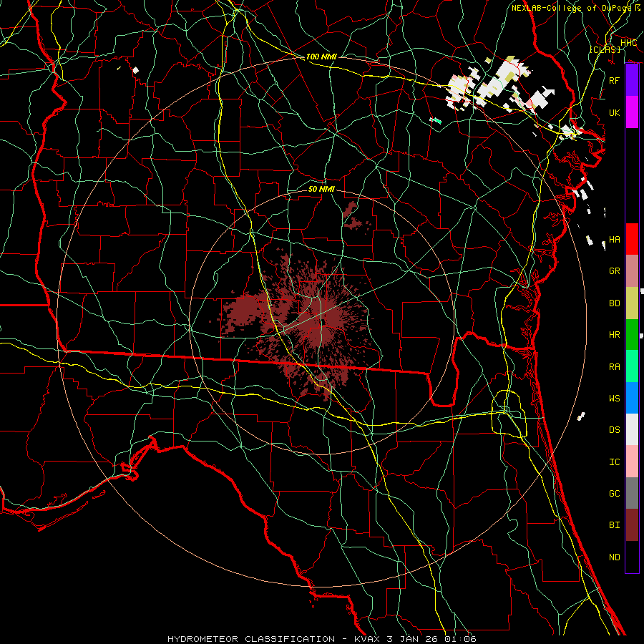Click the ND black legend swatch
This screenshot has width=644, height=644.
coord(632,557)
